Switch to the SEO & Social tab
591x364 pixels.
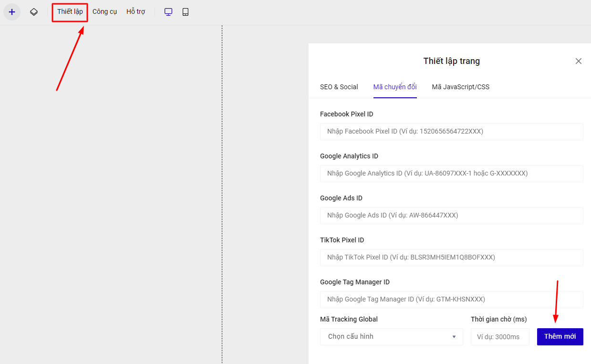[339, 87]
